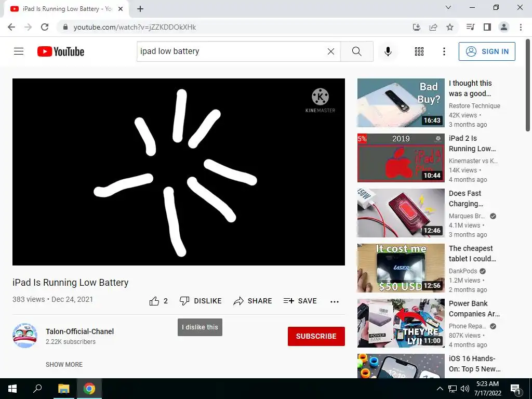Image resolution: width=532 pixels, height=399 pixels.
Task: Open the Restore Technique channel name
Action: (474, 106)
